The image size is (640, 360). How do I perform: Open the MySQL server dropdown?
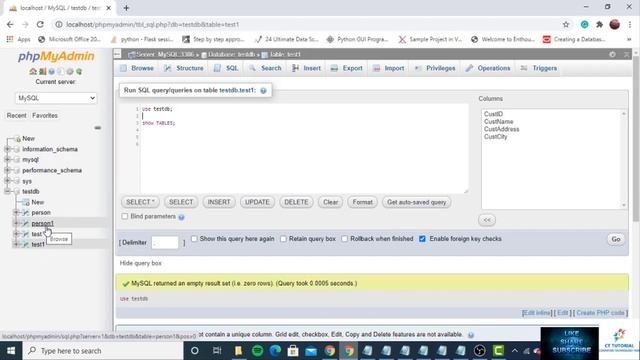click(56, 98)
